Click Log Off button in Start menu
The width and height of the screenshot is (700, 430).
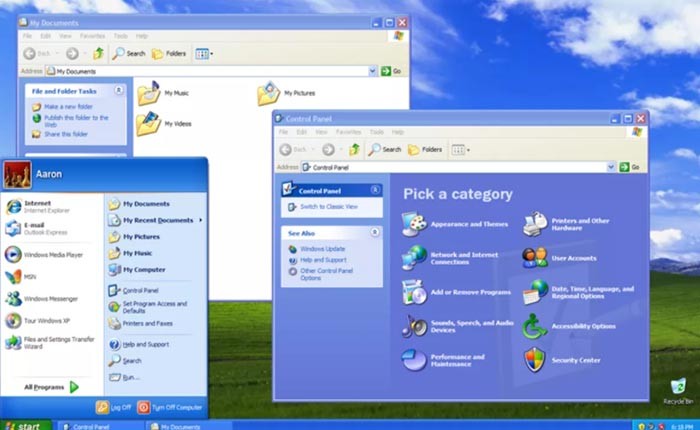coord(114,407)
